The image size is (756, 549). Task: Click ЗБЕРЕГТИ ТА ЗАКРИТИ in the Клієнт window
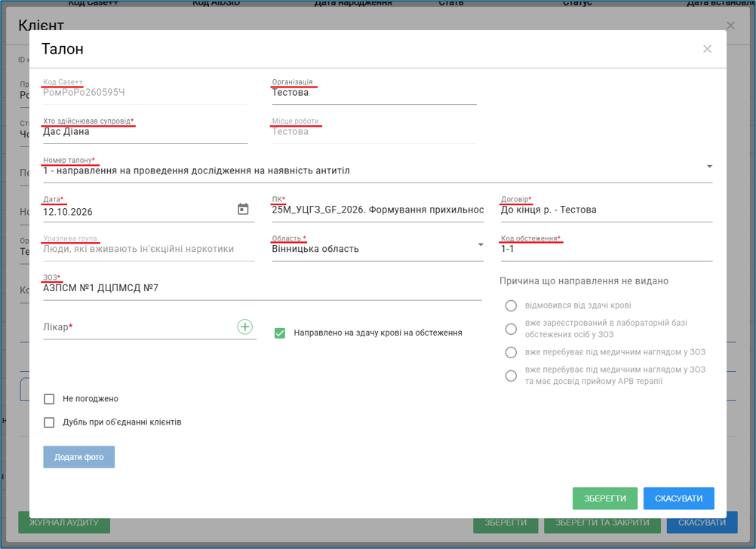pos(602,523)
